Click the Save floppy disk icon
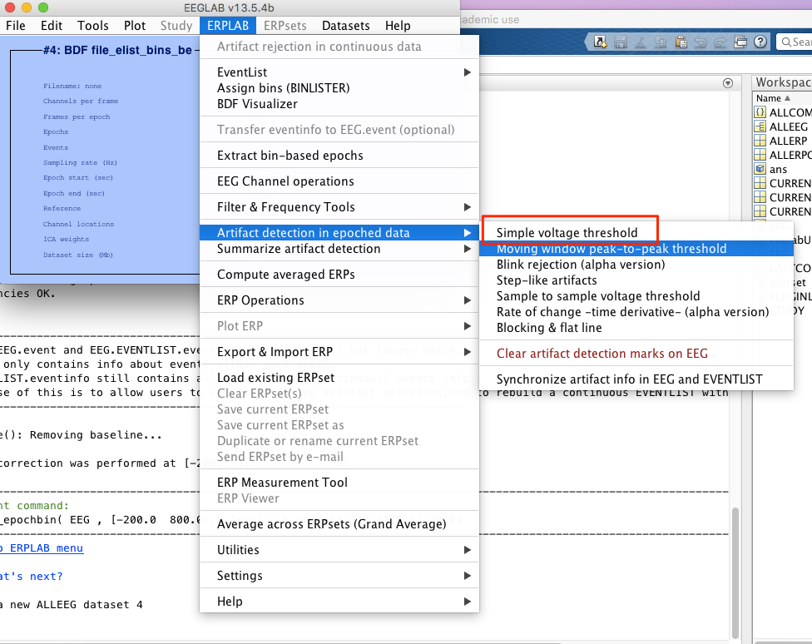The image size is (812, 644). coord(621,42)
